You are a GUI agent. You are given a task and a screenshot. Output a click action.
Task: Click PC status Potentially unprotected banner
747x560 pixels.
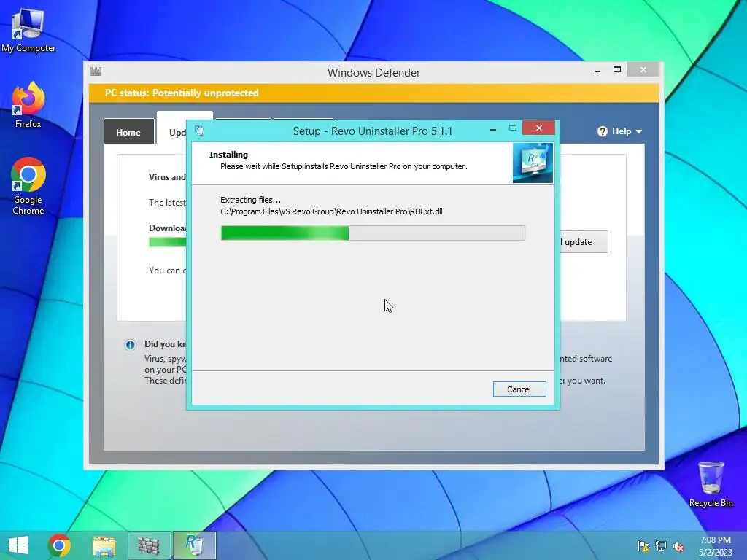pyautogui.click(x=373, y=93)
